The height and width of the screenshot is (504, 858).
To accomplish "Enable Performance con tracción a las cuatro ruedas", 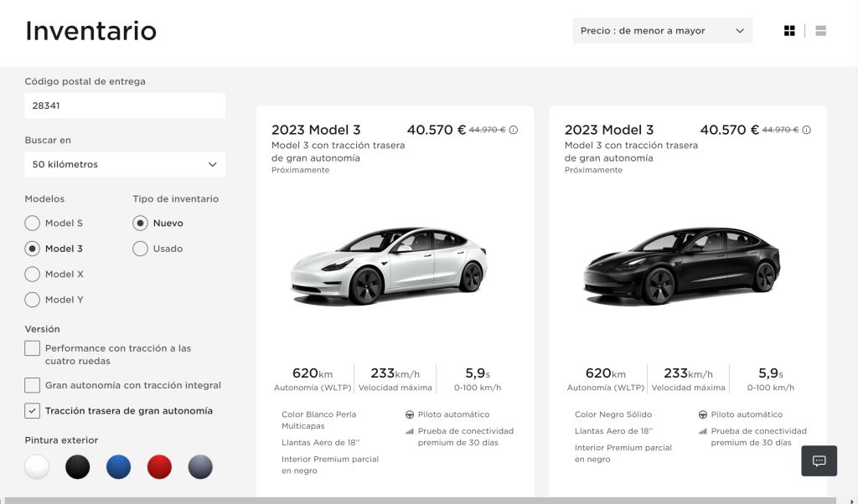I will tap(33, 348).
